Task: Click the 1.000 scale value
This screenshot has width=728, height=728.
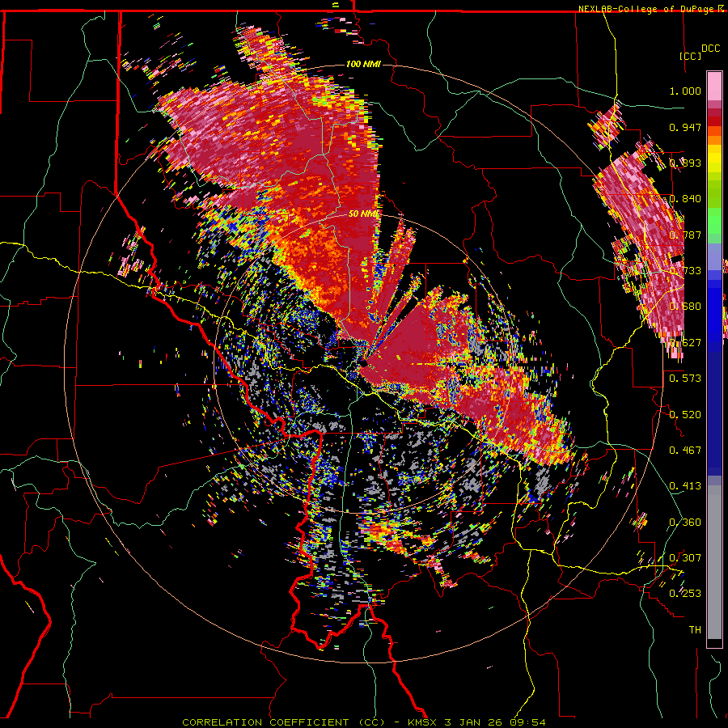Action: point(685,91)
